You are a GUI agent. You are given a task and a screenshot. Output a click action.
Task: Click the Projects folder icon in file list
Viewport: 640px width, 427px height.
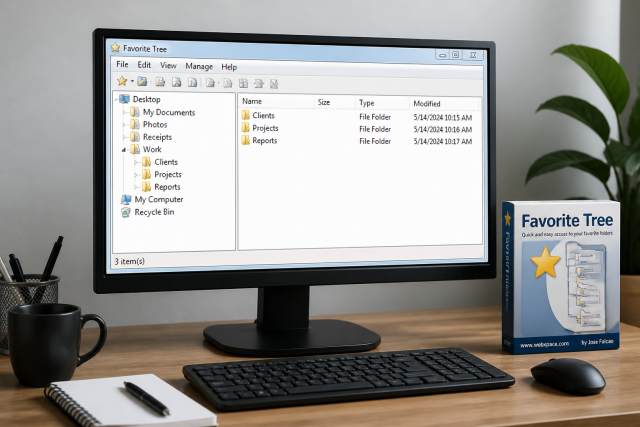[245, 128]
